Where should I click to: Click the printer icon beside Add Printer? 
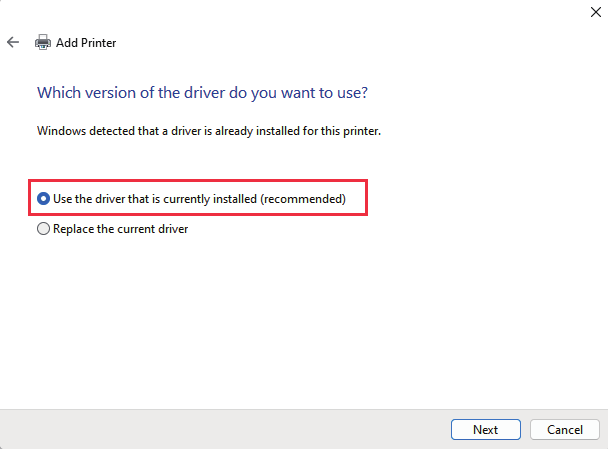(43, 43)
